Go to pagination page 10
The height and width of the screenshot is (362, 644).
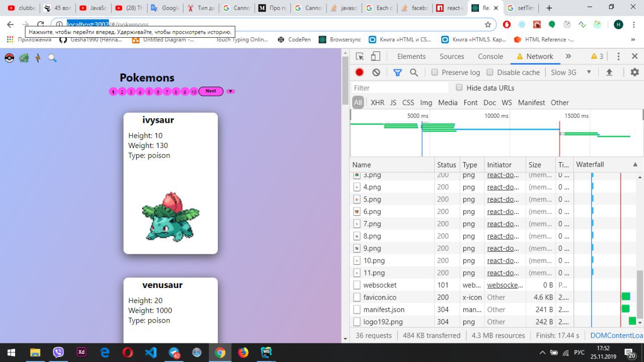[x=194, y=92]
